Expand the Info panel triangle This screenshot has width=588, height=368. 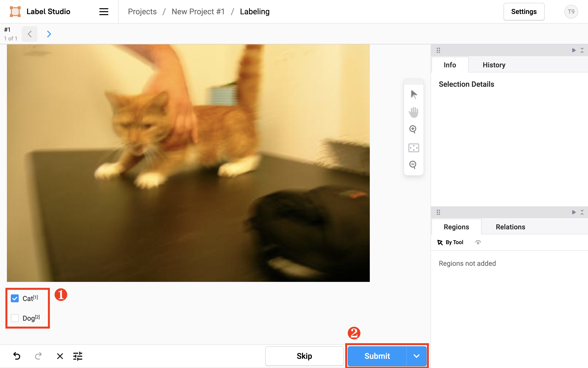point(574,50)
